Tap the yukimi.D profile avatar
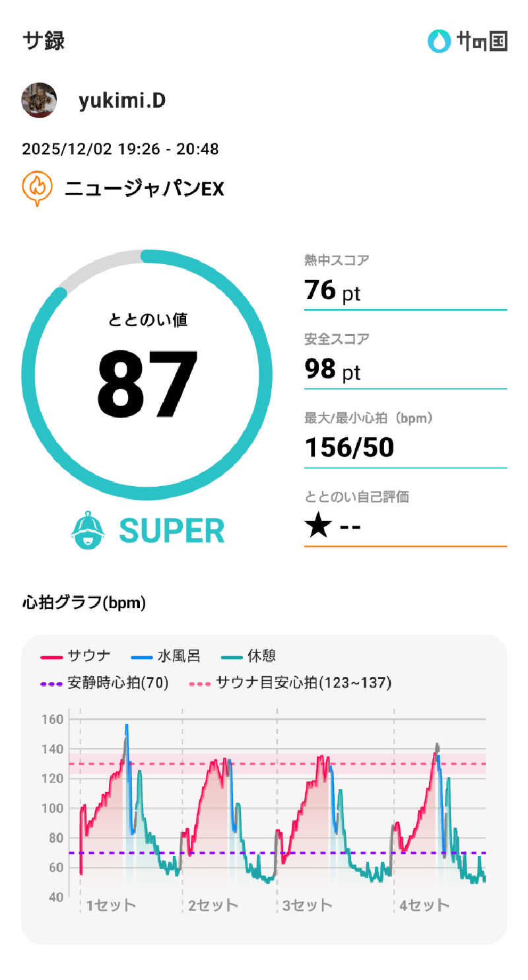This screenshot has width=528, height=980. tap(39, 100)
